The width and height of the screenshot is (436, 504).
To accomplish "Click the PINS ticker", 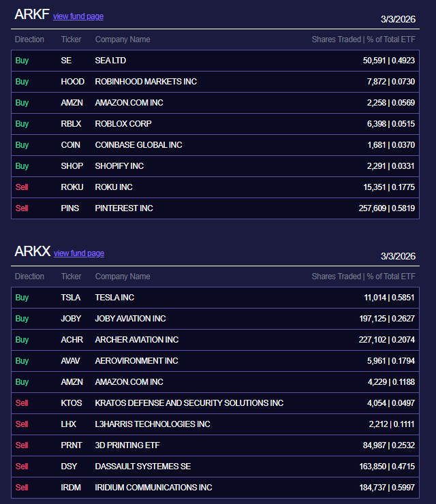I will [x=69, y=208].
